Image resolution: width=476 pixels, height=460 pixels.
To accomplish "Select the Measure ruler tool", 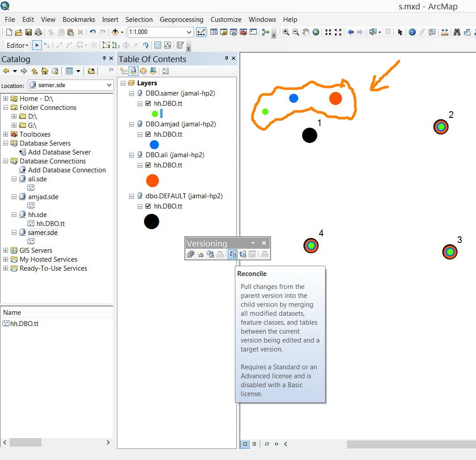I will click(x=445, y=32).
